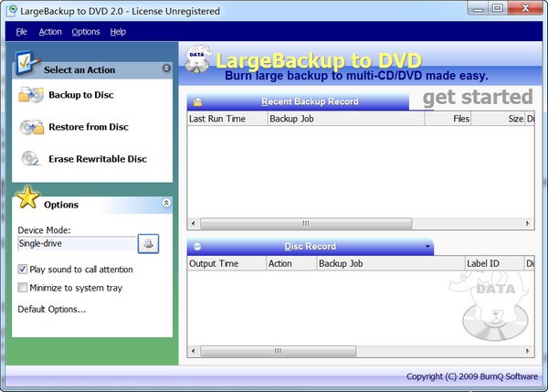Click the elephant DATA logo in banner
Screen dimensions: 548x392
(x=198, y=58)
